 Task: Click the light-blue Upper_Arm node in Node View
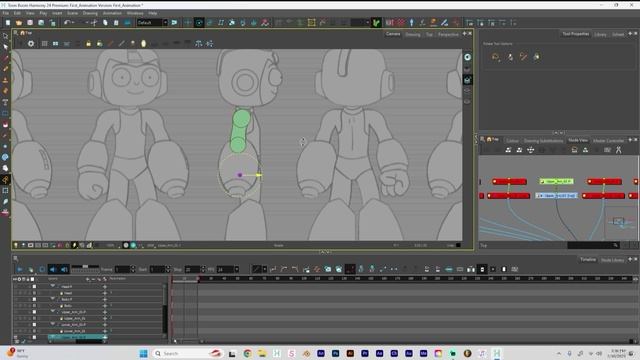[556, 196]
